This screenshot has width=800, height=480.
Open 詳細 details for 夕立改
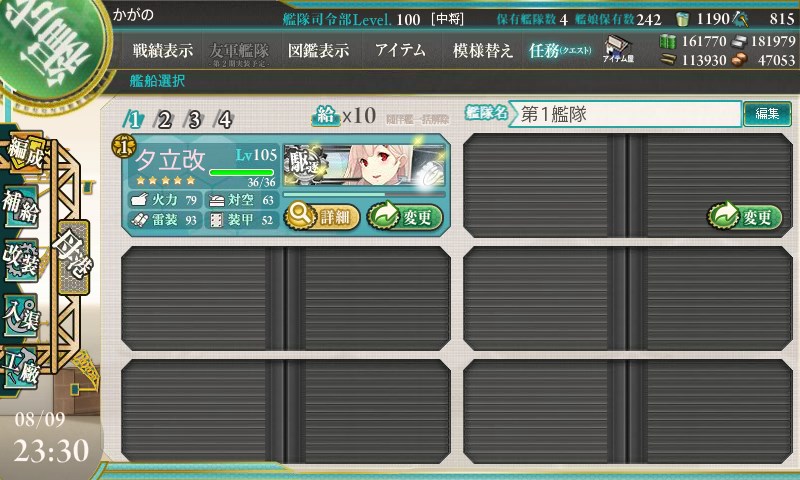coord(322,216)
